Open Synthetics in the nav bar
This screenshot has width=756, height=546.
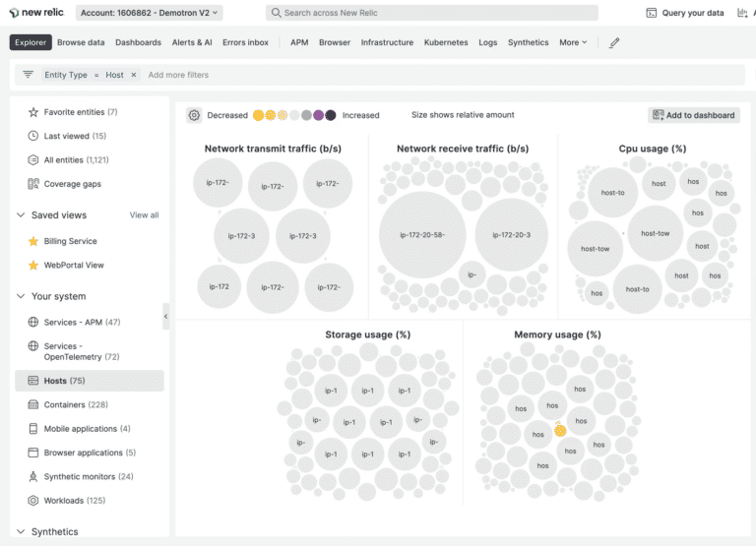528,42
